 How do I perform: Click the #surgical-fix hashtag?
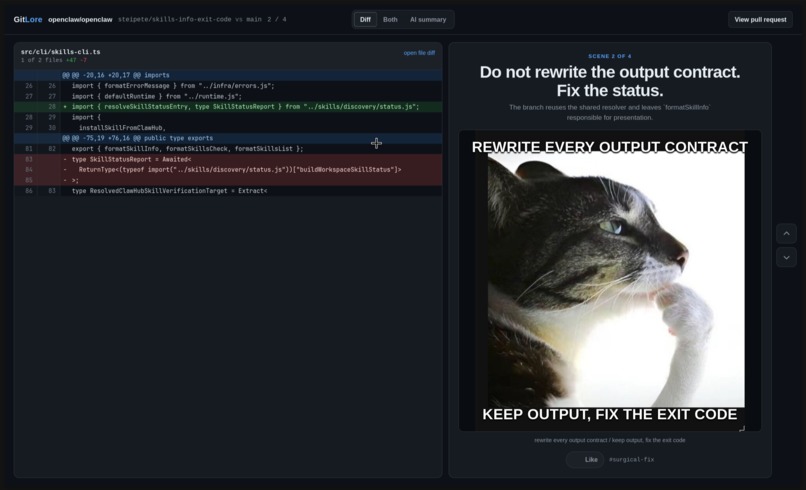631,460
